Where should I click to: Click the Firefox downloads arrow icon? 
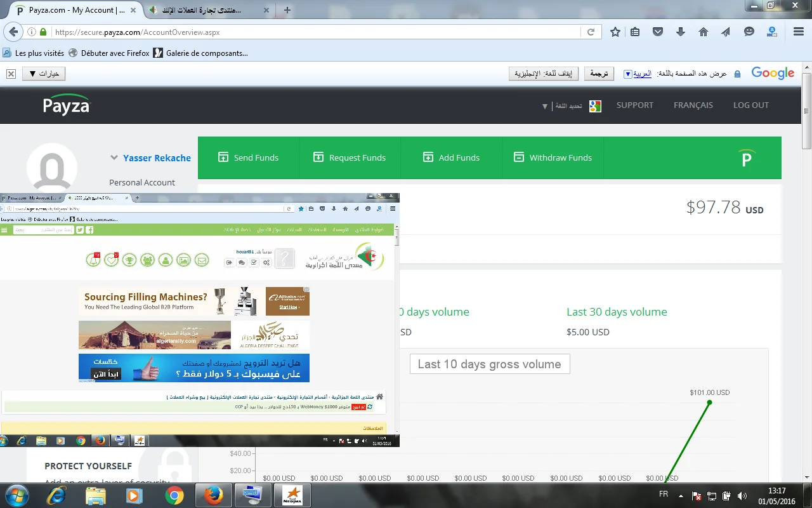tap(681, 32)
